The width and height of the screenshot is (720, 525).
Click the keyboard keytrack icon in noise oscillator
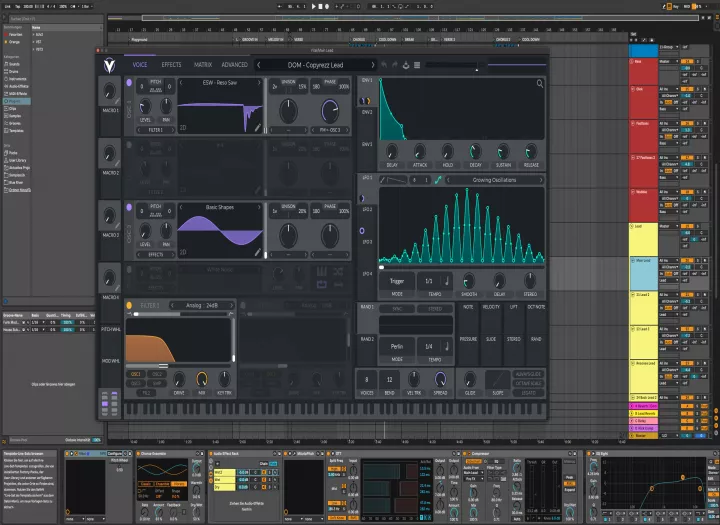tap(321, 272)
